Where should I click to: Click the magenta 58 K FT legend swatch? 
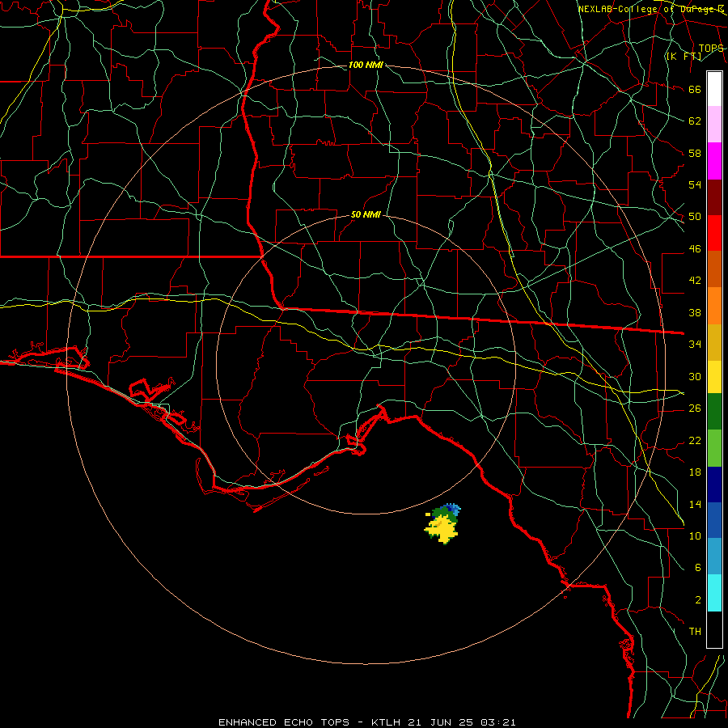714,161
